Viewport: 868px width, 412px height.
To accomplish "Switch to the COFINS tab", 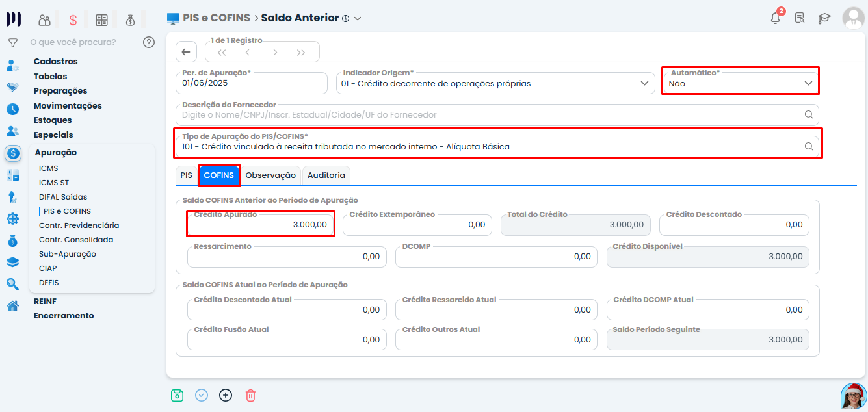I will click(219, 175).
